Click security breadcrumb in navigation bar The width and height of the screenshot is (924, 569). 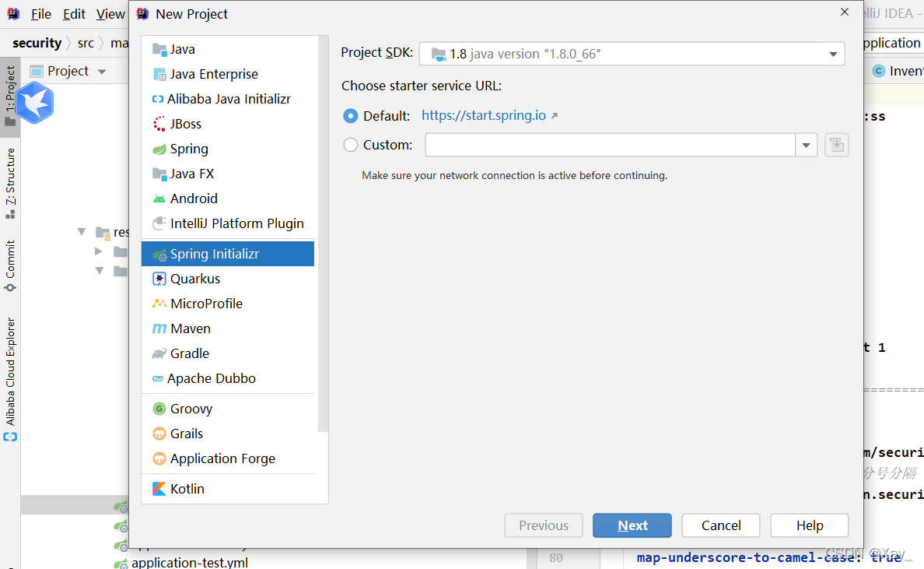coord(37,43)
